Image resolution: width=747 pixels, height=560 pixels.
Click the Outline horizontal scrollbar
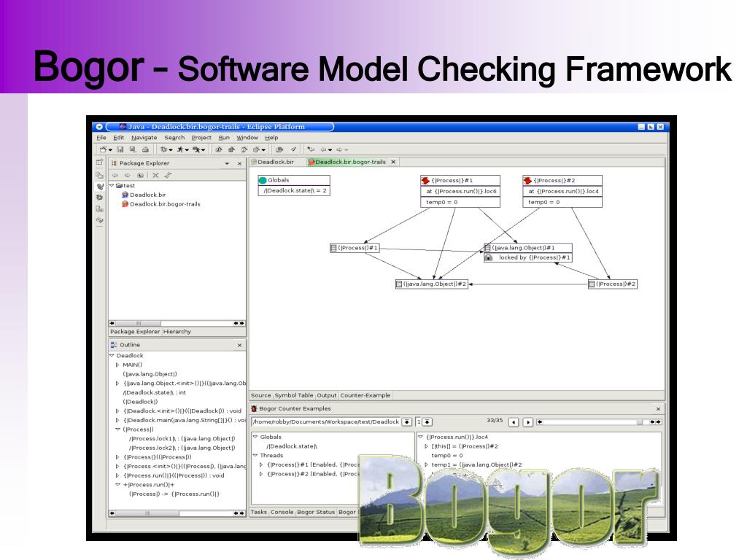177,513
